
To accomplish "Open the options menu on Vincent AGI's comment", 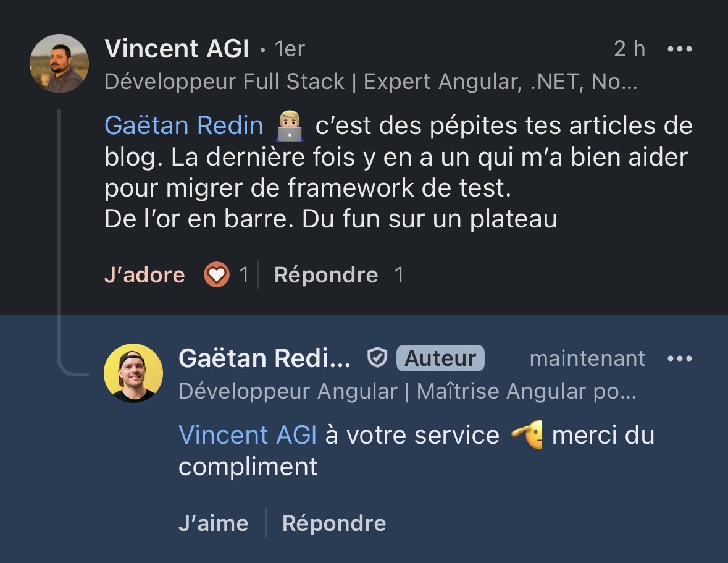I will click(x=679, y=48).
